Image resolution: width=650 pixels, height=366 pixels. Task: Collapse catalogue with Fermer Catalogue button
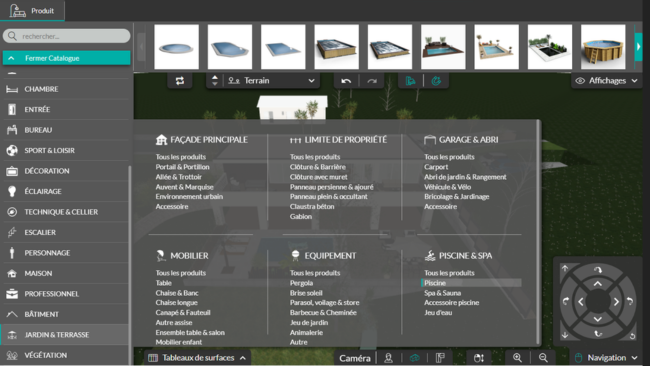click(66, 58)
